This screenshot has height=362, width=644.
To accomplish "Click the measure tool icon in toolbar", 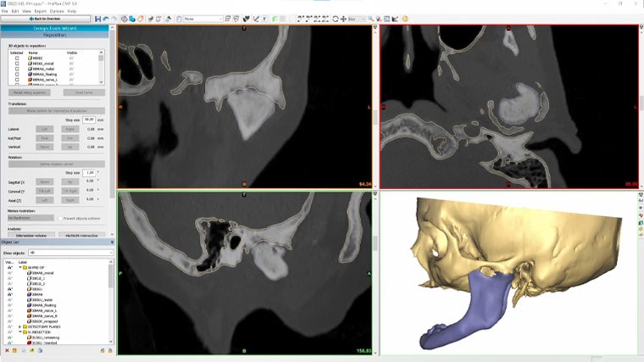I will pos(256,19).
